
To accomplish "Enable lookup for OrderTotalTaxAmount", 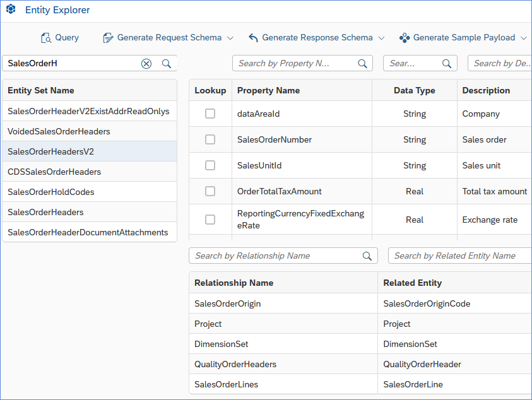I will (210, 191).
